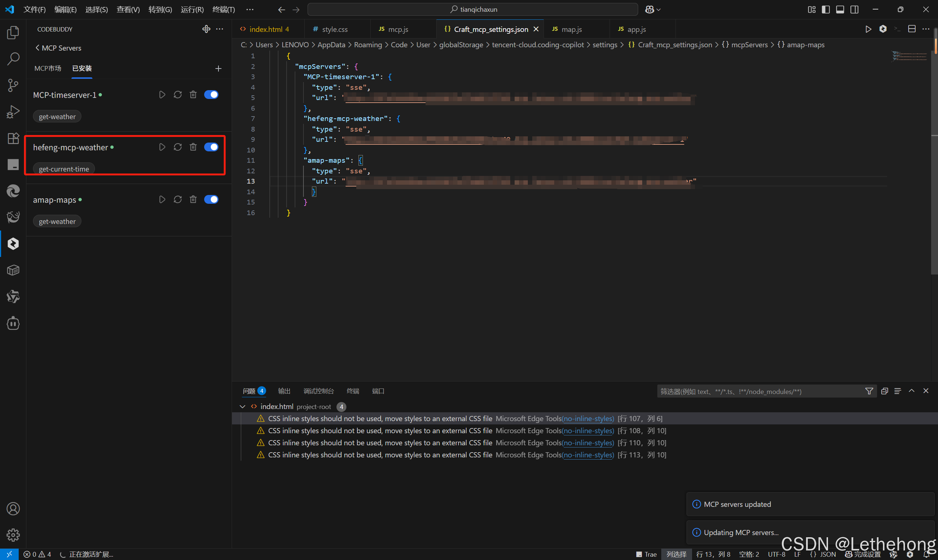The height and width of the screenshot is (560, 938).
Task: Open Source Control view
Action: click(x=13, y=85)
